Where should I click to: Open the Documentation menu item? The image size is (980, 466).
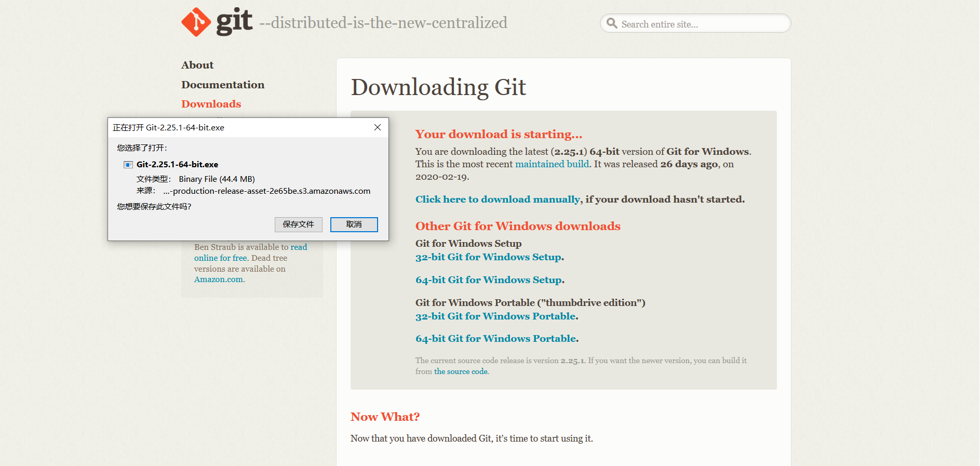[x=223, y=85]
